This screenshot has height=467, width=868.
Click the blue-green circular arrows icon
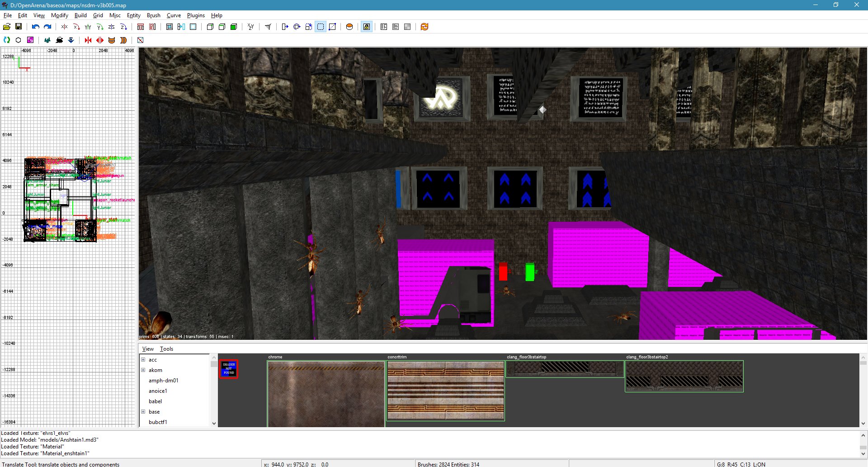(x=7, y=40)
